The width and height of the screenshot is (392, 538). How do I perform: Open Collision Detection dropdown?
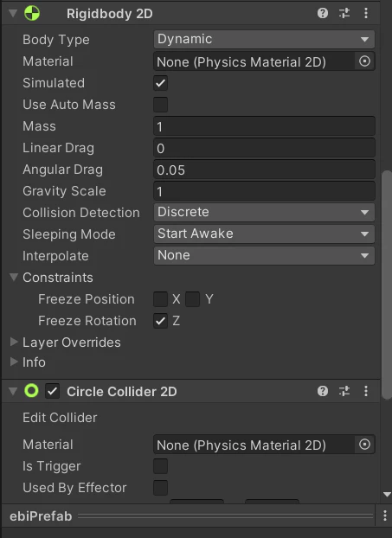tap(264, 213)
